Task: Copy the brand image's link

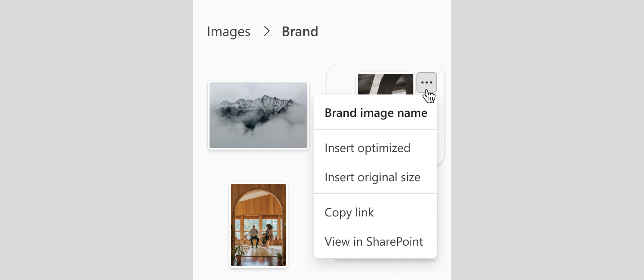Action: click(x=349, y=213)
